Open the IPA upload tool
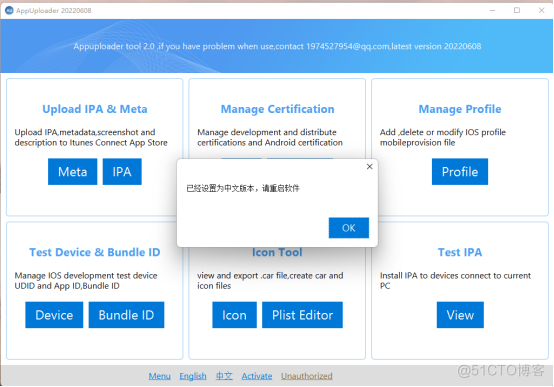Viewport: 554px width, 387px height. pyautogui.click(x=122, y=172)
